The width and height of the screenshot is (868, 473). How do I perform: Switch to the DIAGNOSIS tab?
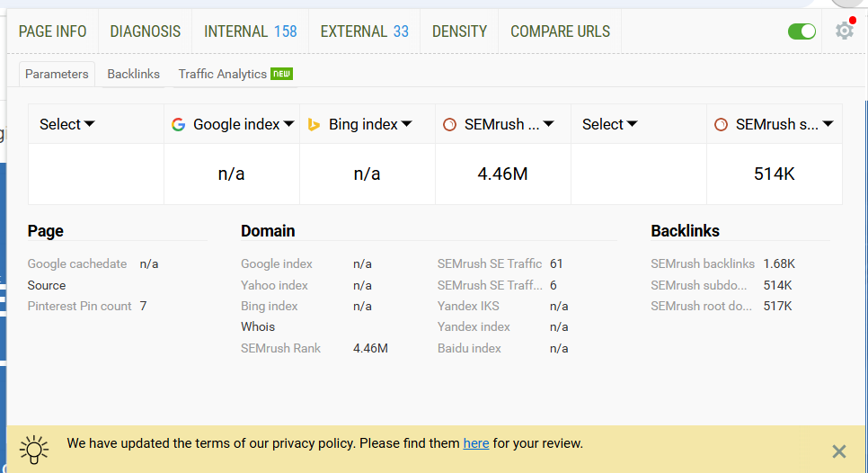145,31
